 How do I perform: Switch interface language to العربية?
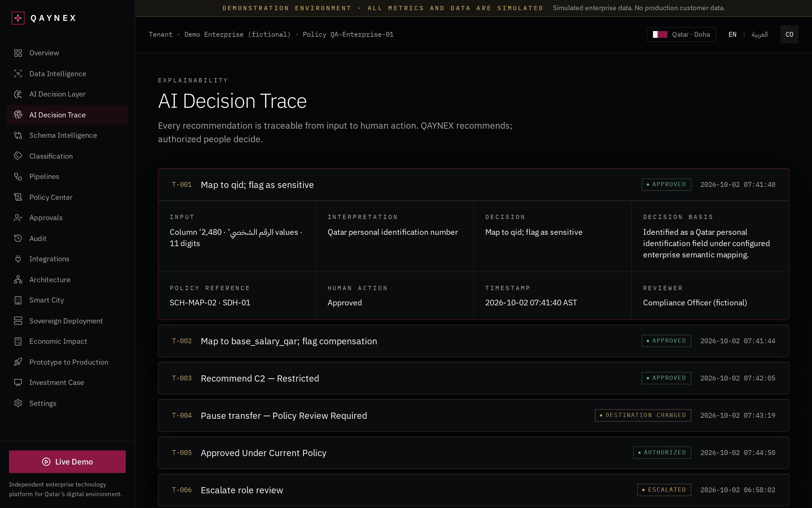click(x=759, y=34)
